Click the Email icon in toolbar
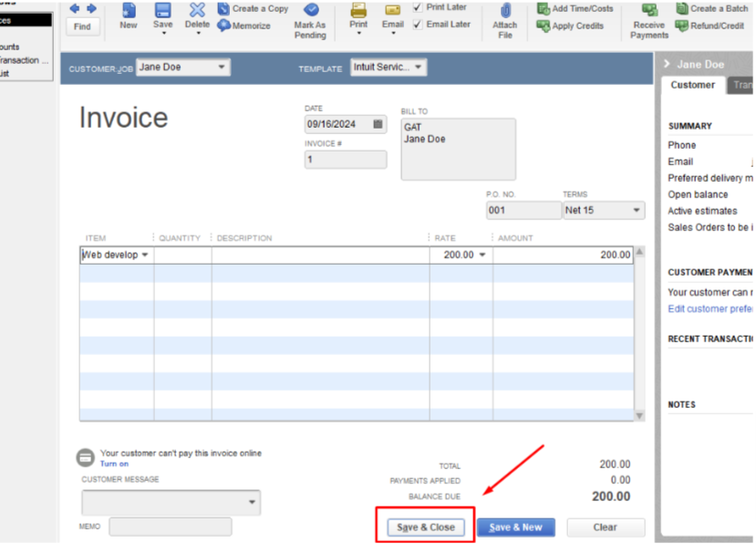This screenshot has width=756, height=554. pyautogui.click(x=392, y=11)
